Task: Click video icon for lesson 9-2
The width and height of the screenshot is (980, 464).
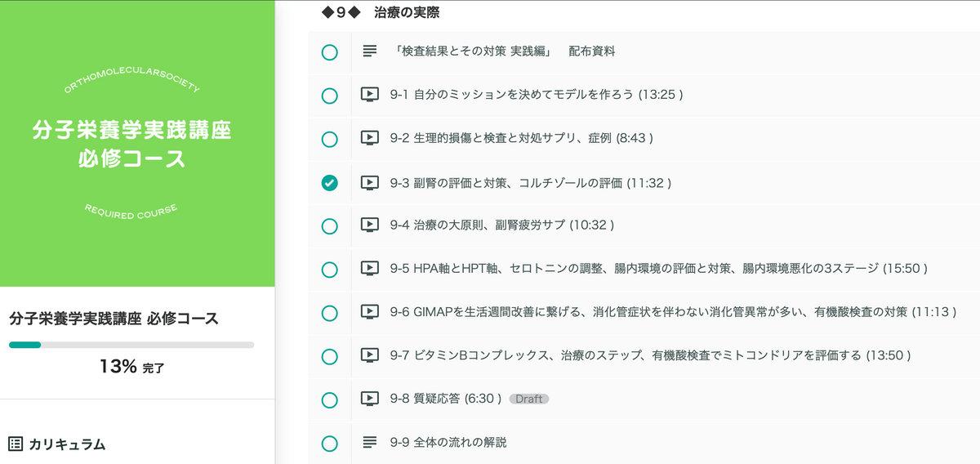Action: (370, 139)
